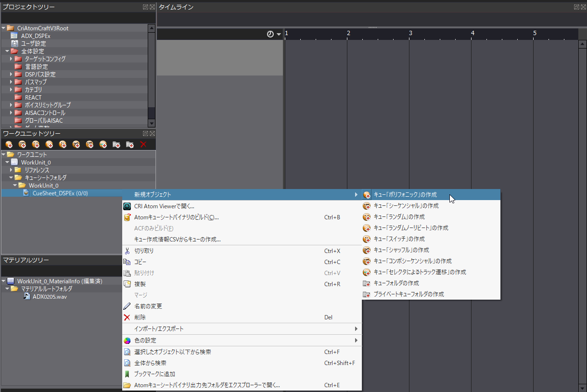Expand the ボイスリミットグループ folder
The width and height of the screenshot is (587, 392).
pos(11,105)
